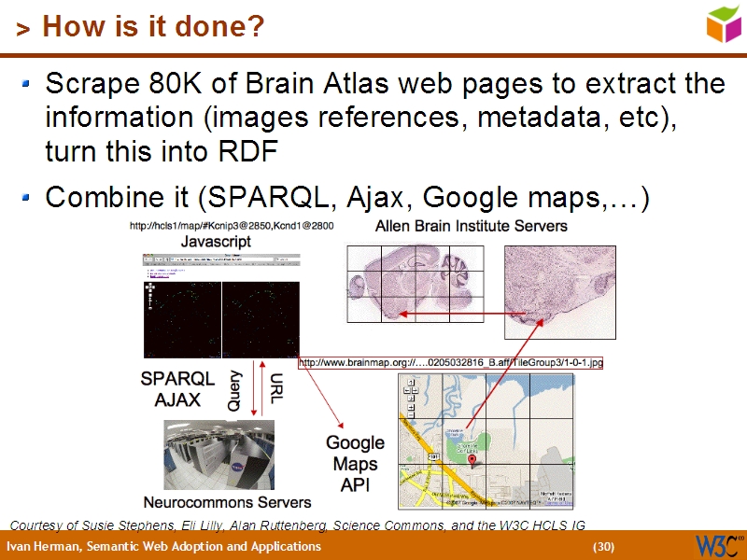Adjust the zoom slider on the brain image viewer
The height and width of the screenshot is (560, 747).
click(149, 299)
